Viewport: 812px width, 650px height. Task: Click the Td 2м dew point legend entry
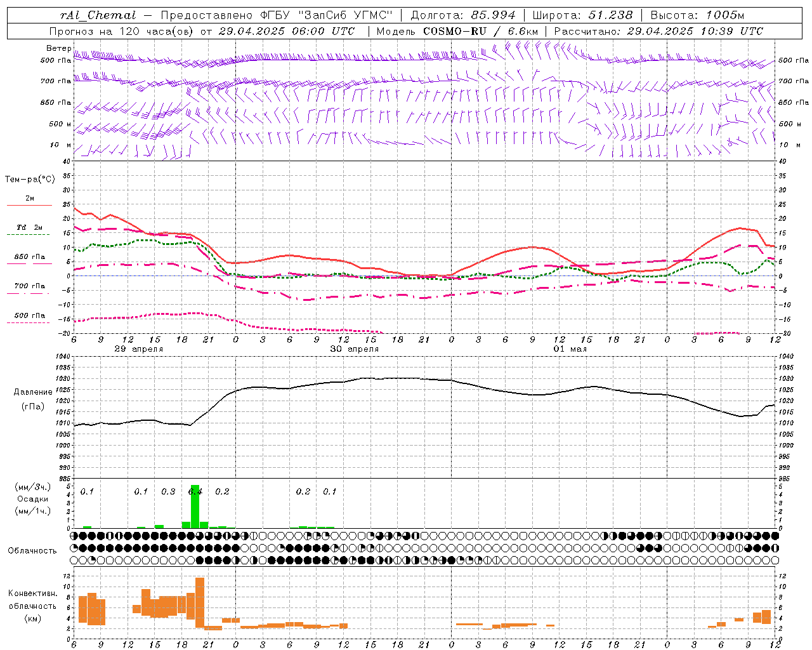click(x=30, y=227)
